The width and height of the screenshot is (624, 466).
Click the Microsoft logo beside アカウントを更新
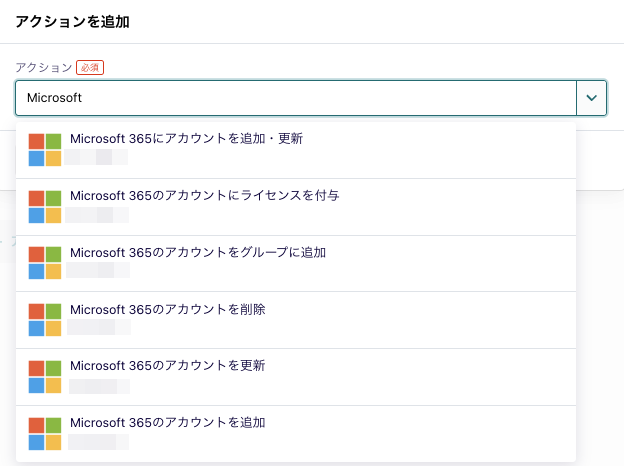pyautogui.click(x=45, y=377)
